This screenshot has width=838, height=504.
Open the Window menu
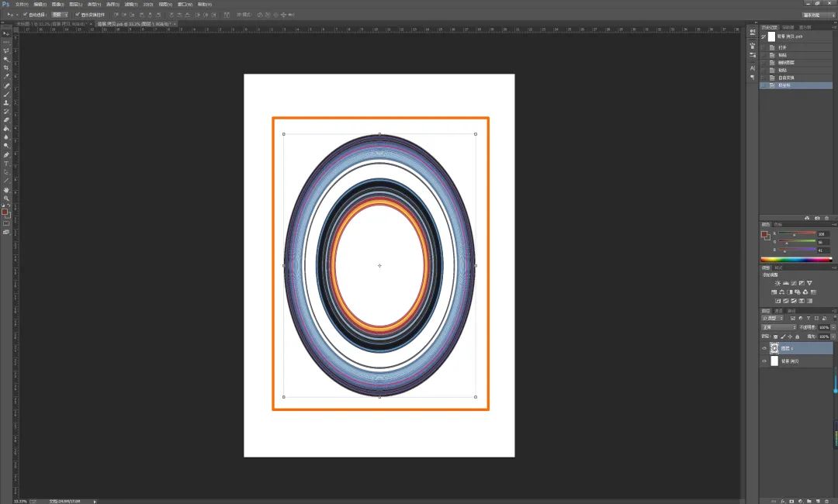point(185,5)
